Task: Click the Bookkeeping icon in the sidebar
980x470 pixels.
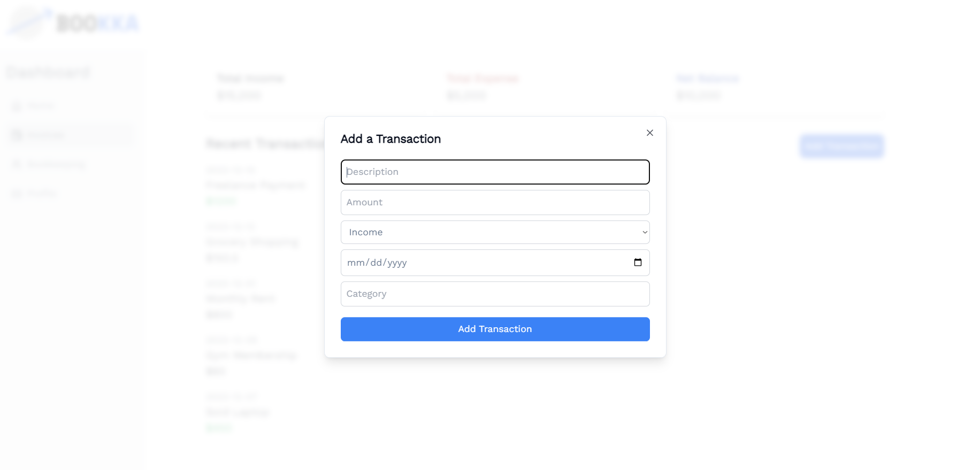Action: 17,164
